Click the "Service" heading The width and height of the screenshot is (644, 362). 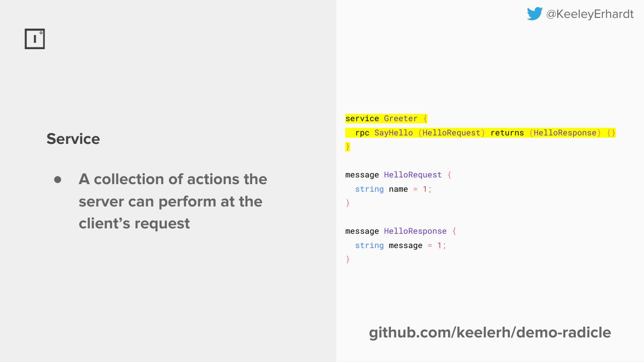(73, 139)
